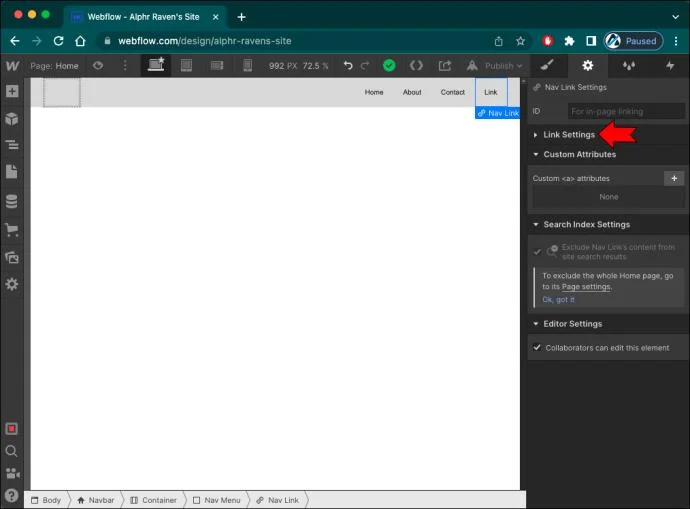Select the Link nav item on canvas
Image resolution: width=690 pixels, height=509 pixels.
491,92
